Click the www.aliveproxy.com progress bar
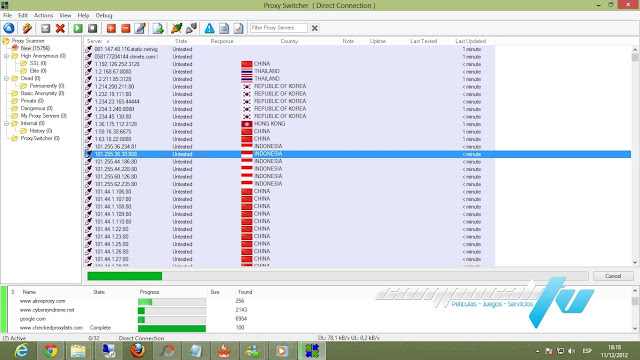The height and width of the screenshot is (360, 640). coord(172,302)
